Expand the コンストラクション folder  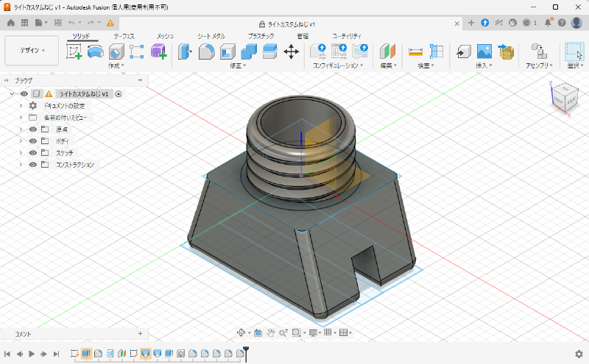coord(21,165)
